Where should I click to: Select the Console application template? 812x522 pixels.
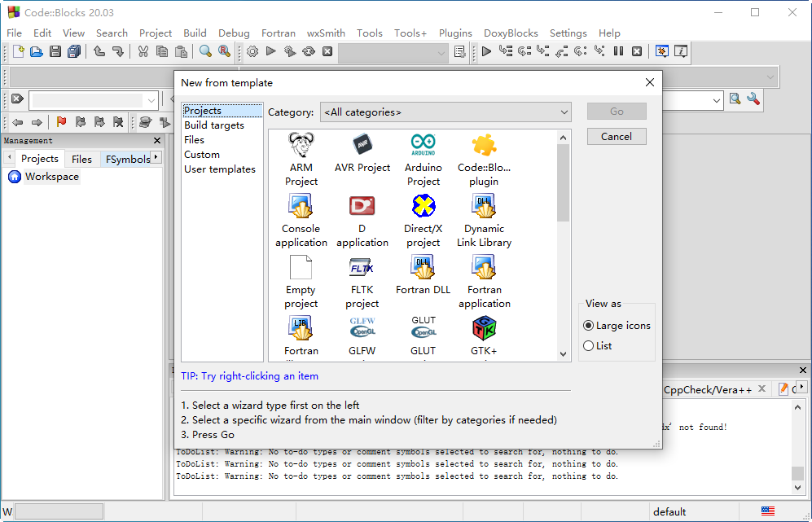coord(301,221)
